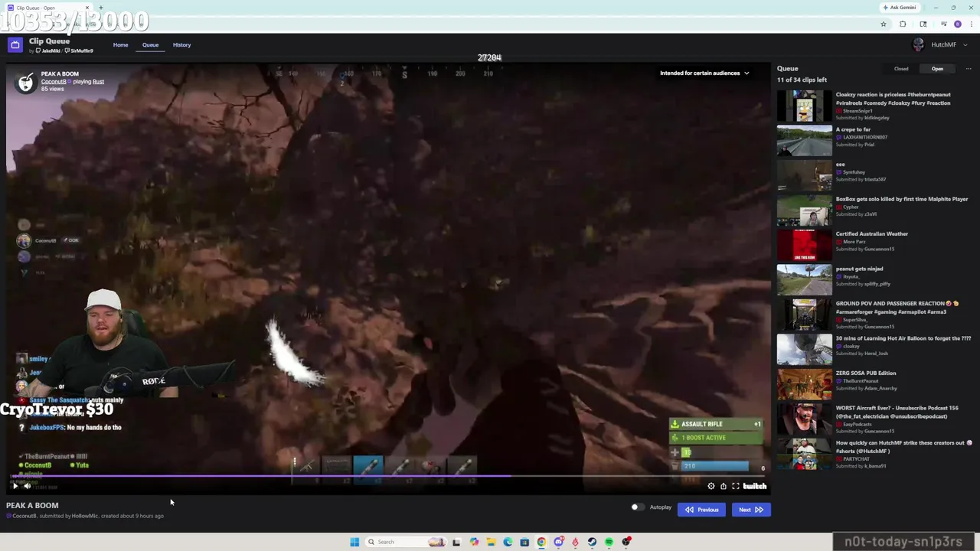
Task: Click the Ask Gemini button
Action: (x=899, y=8)
